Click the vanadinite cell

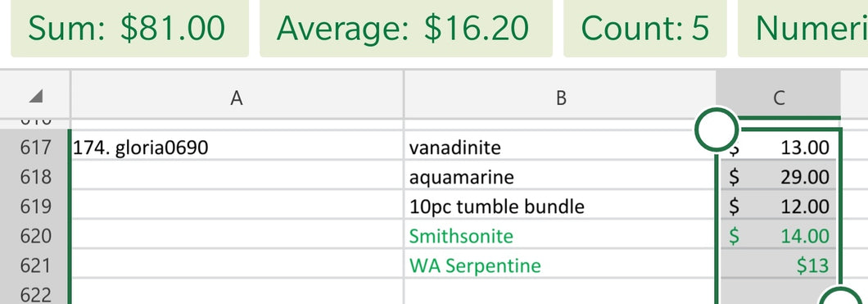coord(559,147)
